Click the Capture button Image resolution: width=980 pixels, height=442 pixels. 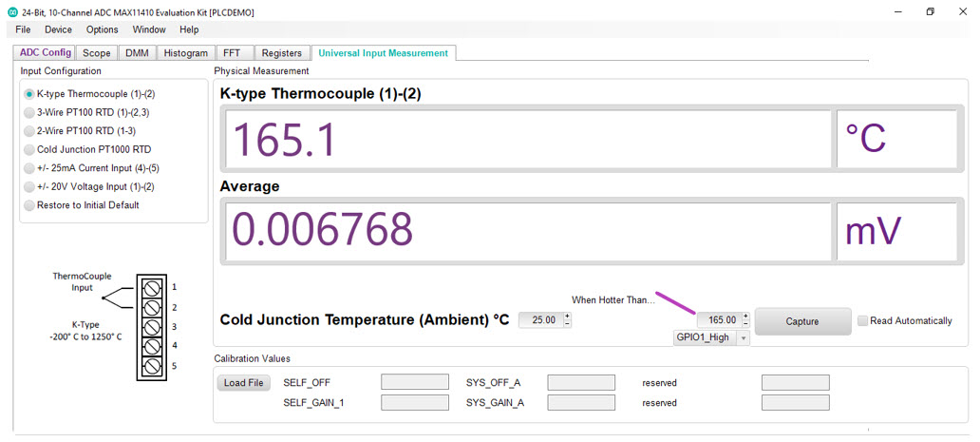click(802, 321)
